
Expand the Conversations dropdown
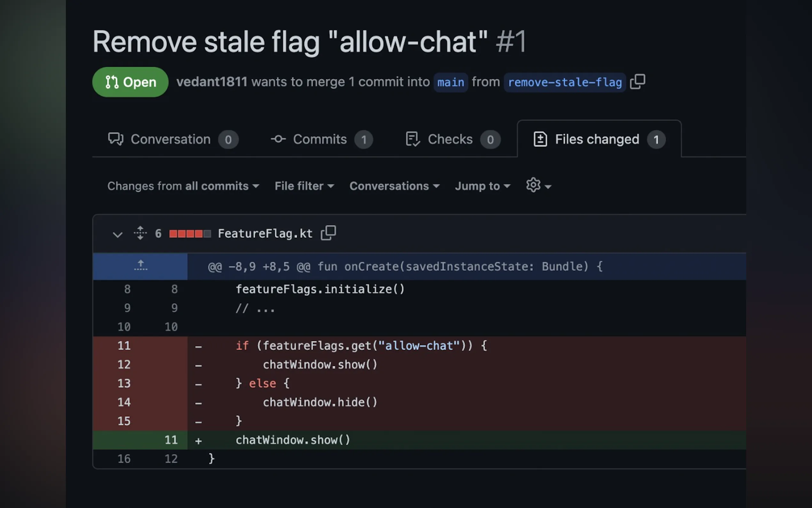pyautogui.click(x=394, y=186)
